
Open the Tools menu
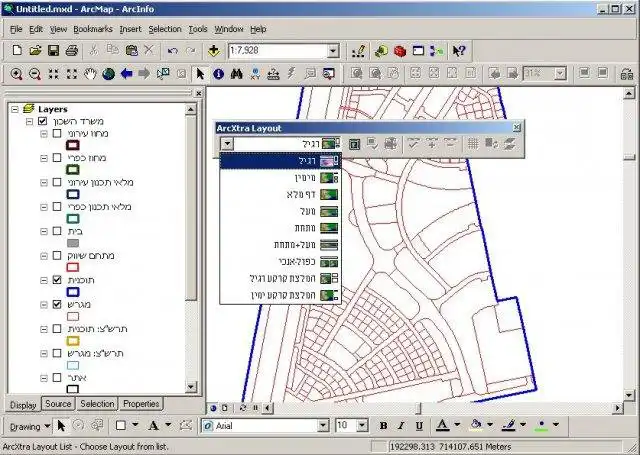point(198,29)
